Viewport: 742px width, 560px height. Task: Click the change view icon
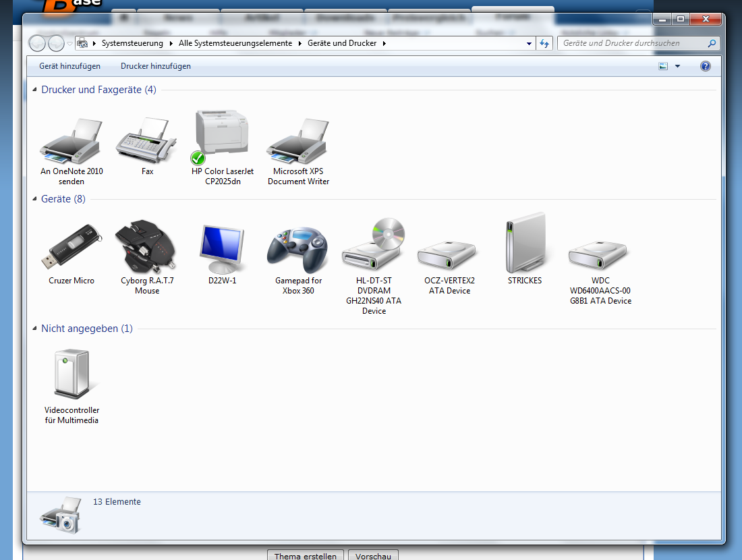click(x=663, y=66)
